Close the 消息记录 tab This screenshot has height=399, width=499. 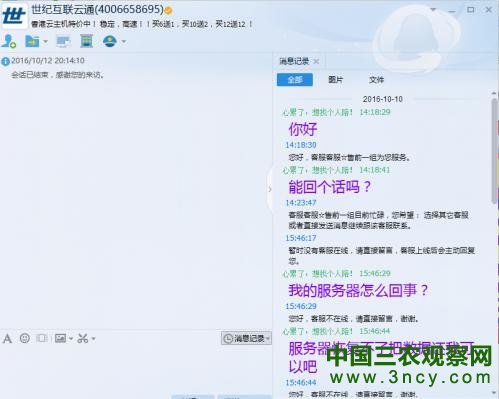(316, 61)
